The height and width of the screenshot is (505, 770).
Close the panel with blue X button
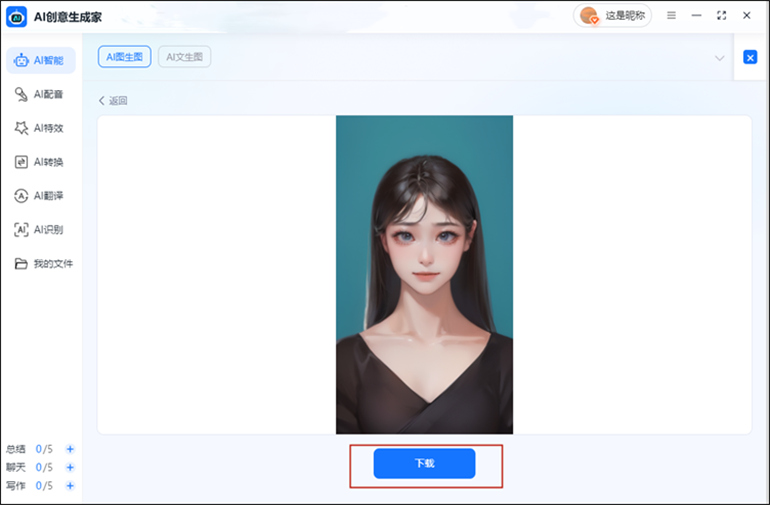pyautogui.click(x=750, y=57)
